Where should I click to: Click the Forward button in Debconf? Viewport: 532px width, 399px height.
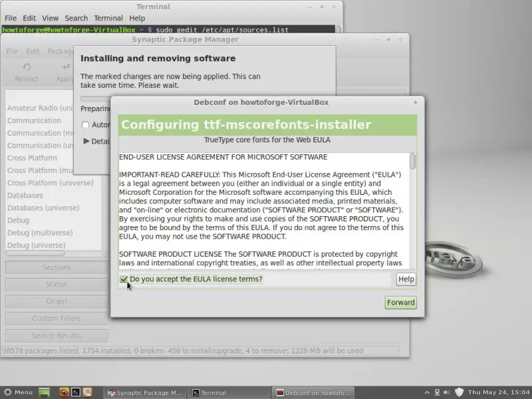pos(401,303)
